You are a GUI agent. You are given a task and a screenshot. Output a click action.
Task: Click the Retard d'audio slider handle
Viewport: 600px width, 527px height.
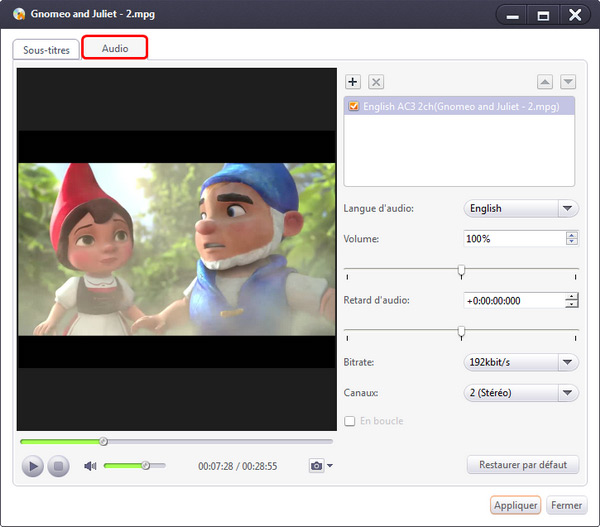coord(461,332)
